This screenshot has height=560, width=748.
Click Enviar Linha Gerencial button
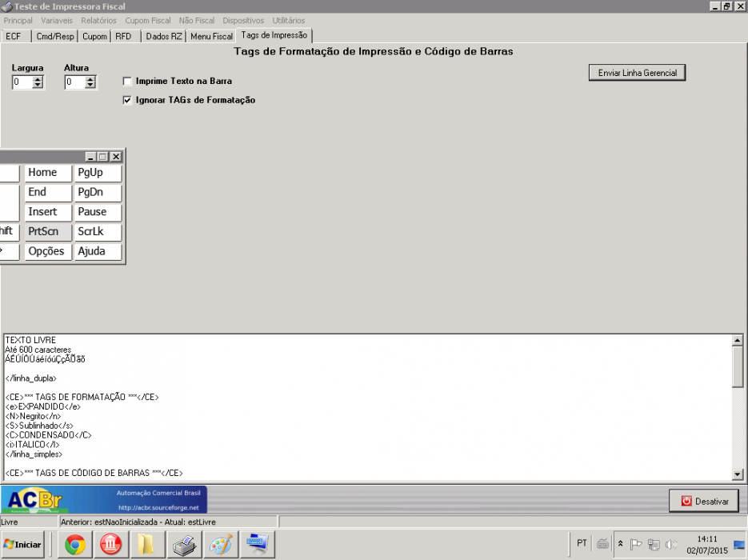tap(638, 73)
